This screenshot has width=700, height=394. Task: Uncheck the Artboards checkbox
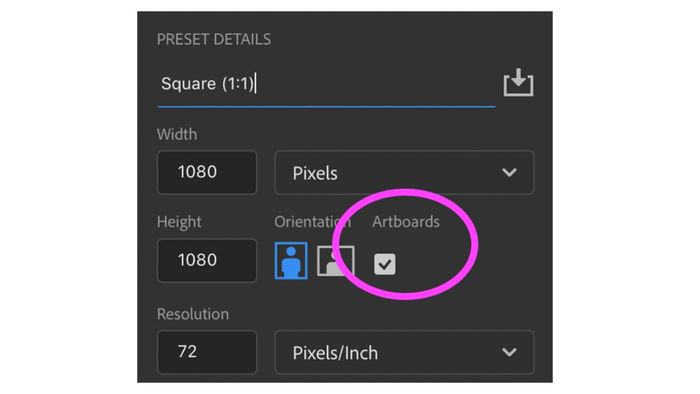(384, 264)
